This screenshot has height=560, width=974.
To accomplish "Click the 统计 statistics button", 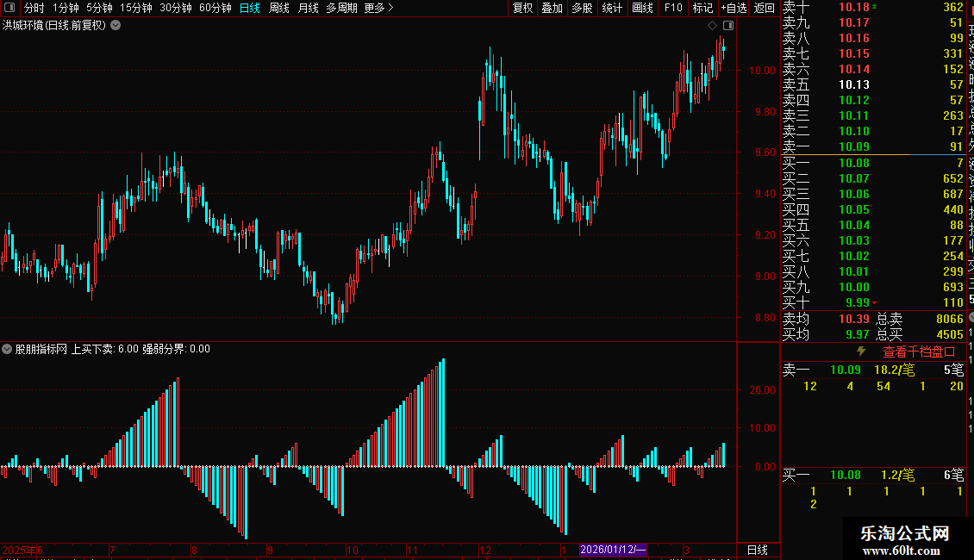I will pos(612,8).
